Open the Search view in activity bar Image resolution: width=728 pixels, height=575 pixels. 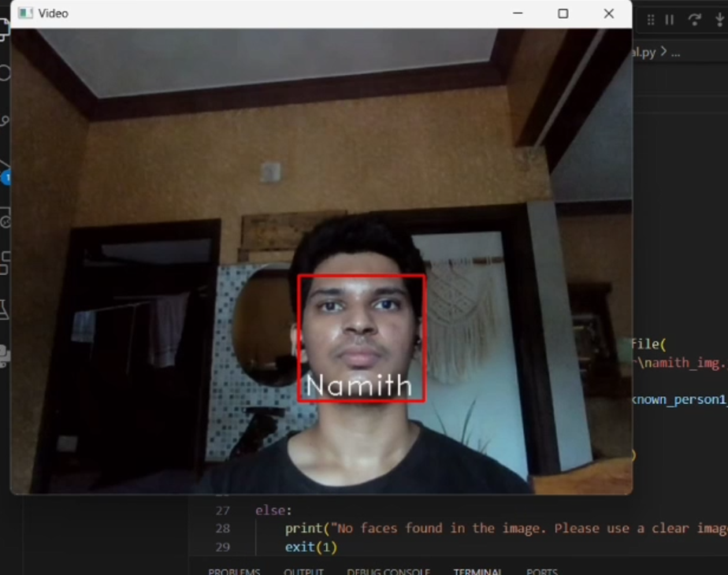[4, 74]
